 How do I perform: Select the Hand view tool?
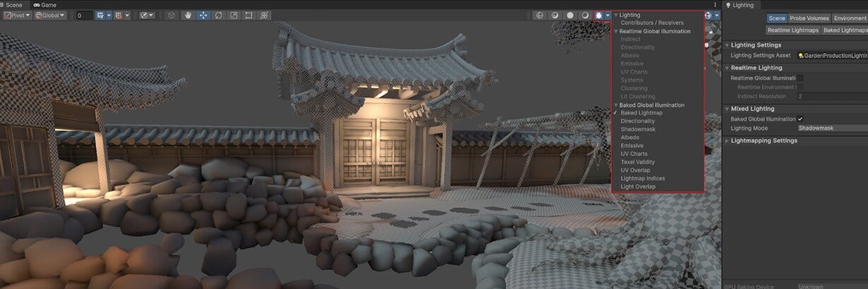click(x=188, y=15)
